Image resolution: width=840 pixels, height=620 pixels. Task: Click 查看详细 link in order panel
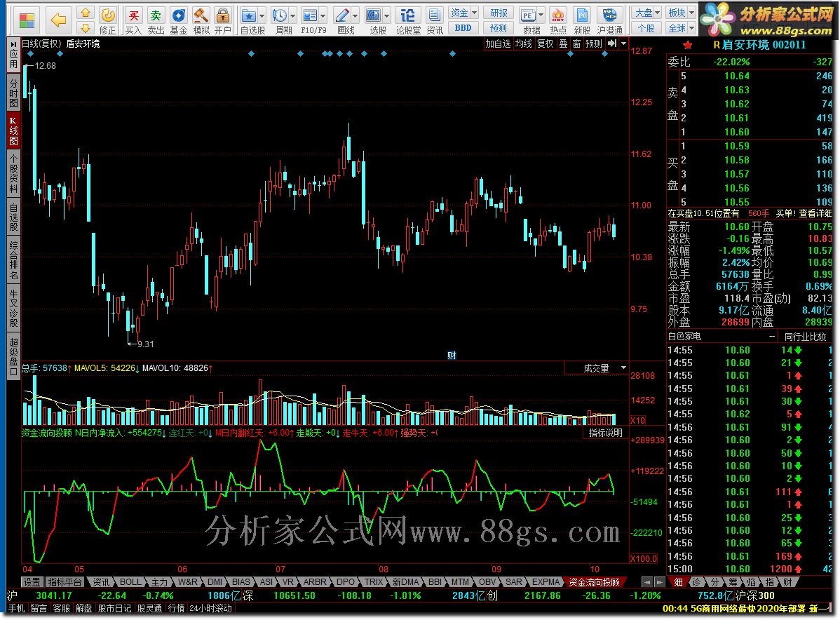click(x=815, y=213)
